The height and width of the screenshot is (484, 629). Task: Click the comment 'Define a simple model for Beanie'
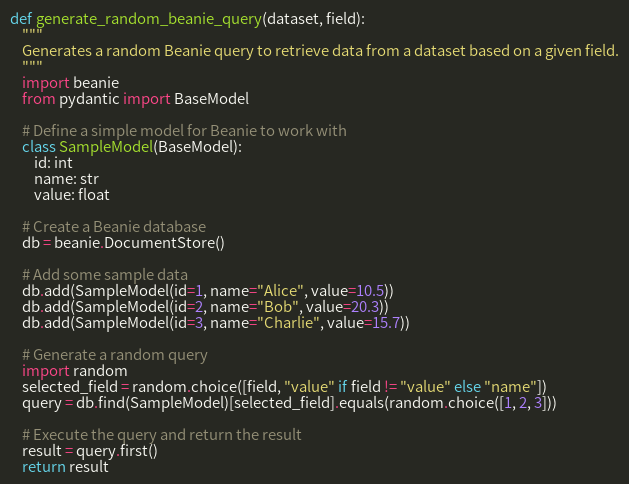(x=184, y=131)
